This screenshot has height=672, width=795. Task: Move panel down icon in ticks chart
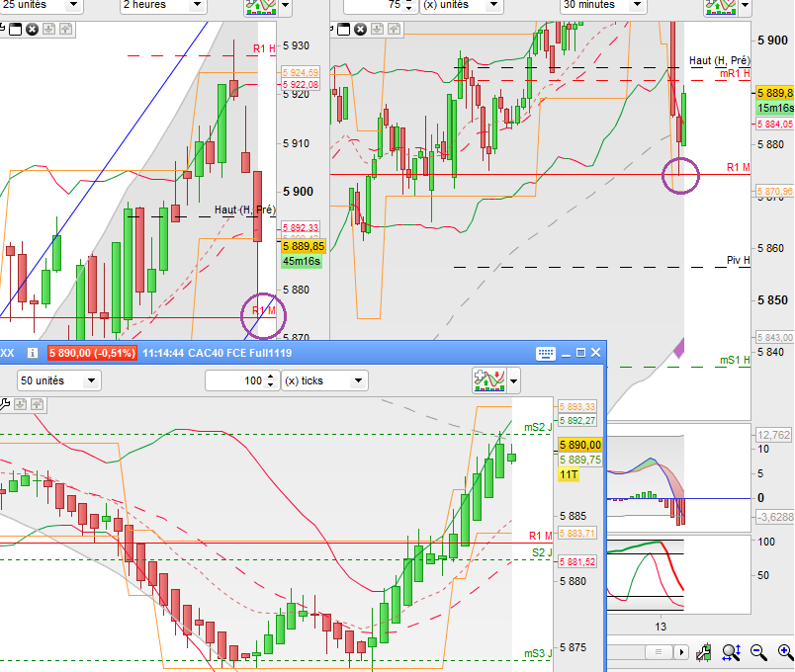coord(21,404)
